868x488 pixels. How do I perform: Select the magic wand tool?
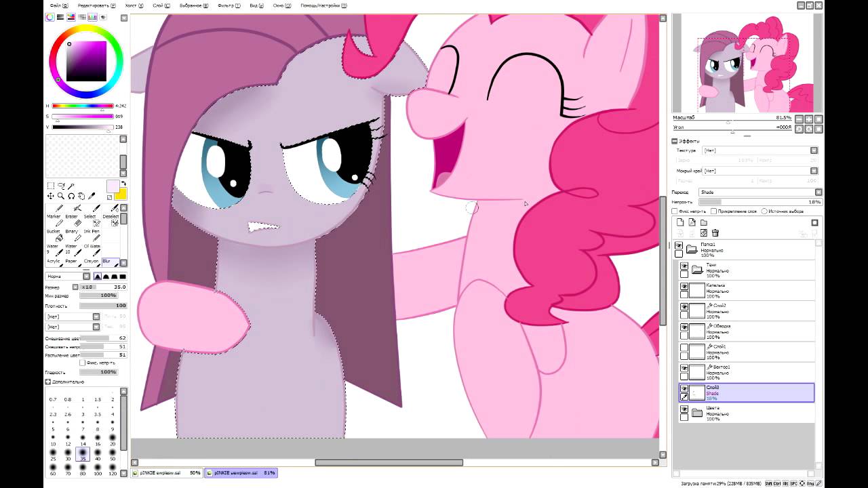click(x=71, y=186)
